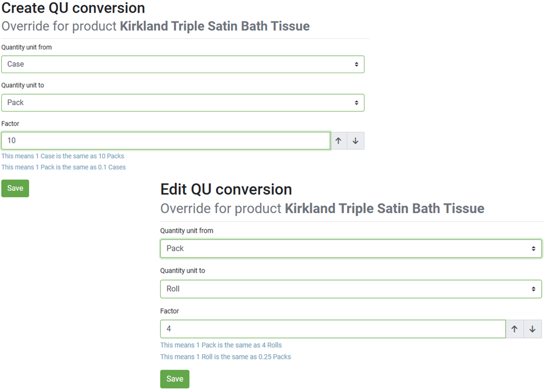Decrement Pack-to-Roll factor using down arrow
Screen dimensions: 544x392
[532, 329]
